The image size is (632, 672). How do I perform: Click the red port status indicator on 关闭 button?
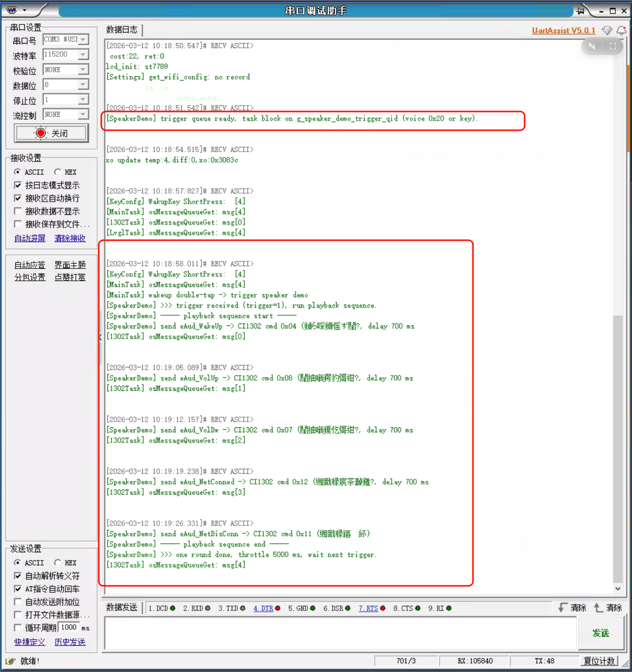pos(41,133)
